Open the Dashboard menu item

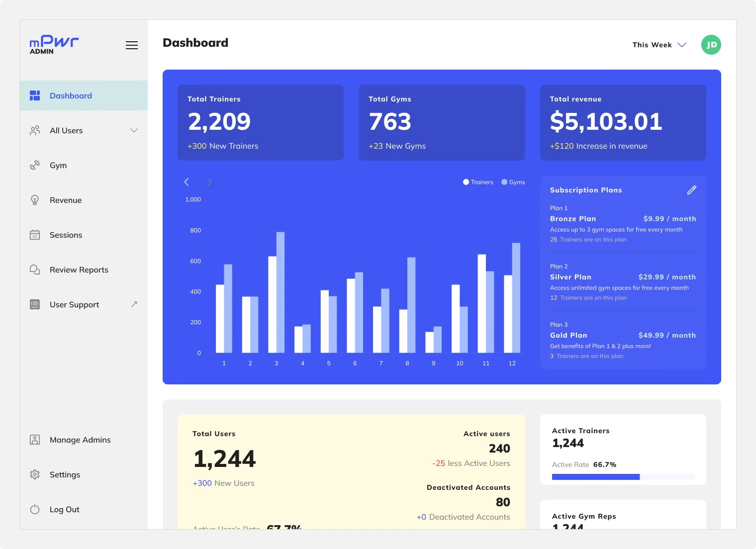pyautogui.click(x=84, y=95)
